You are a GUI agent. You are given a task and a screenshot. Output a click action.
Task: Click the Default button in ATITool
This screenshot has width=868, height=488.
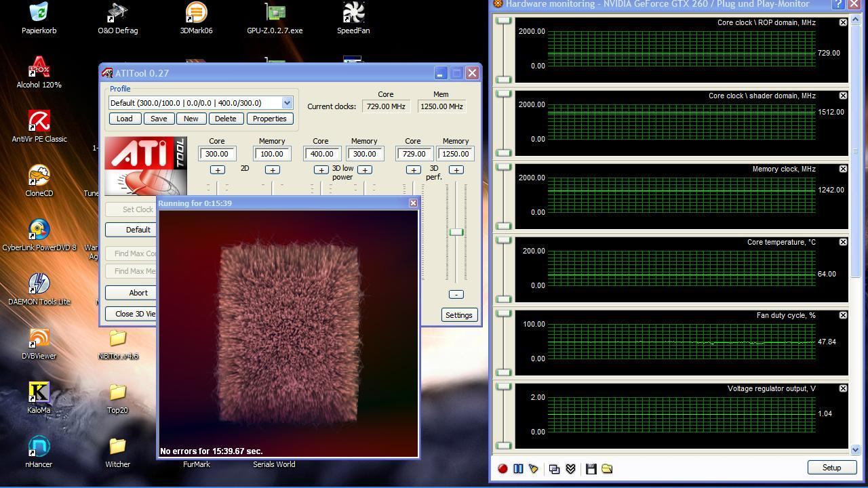coord(132,230)
